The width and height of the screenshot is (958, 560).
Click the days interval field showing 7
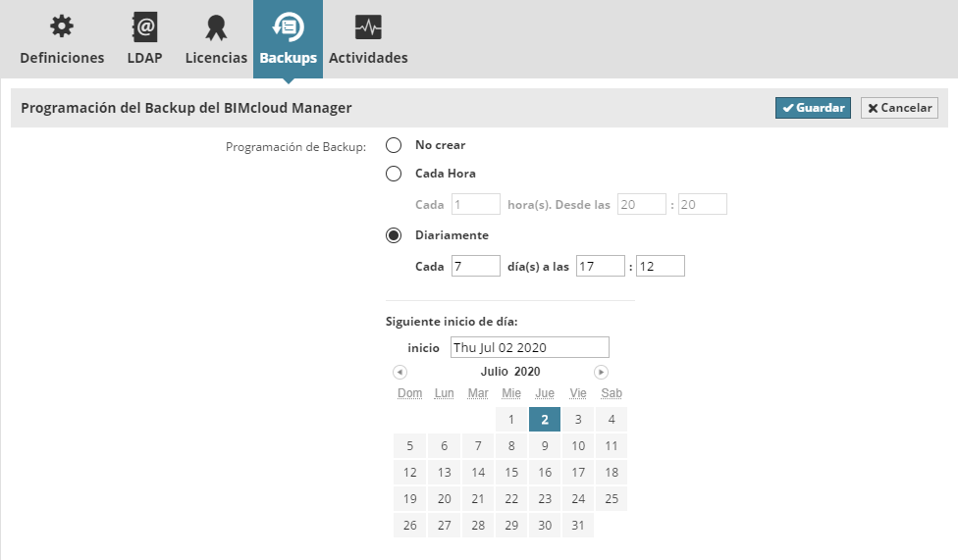point(476,266)
